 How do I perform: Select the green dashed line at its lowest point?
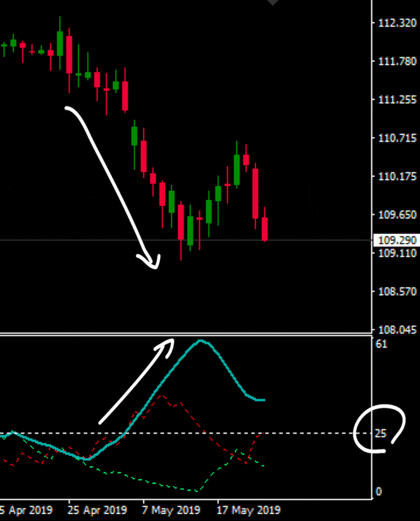click(196, 490)
